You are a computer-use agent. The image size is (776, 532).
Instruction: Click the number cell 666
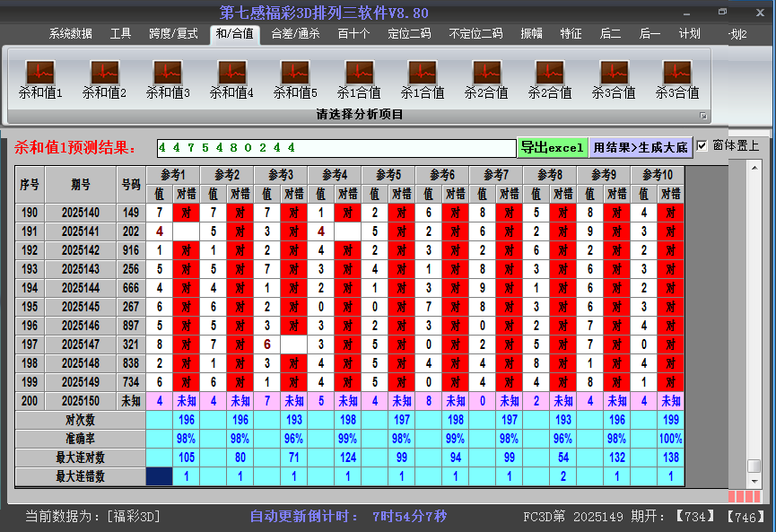[x=131, y=288]
